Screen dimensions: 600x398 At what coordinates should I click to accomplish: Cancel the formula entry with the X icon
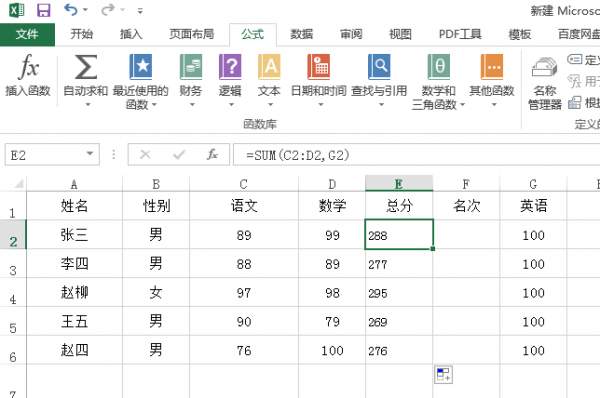coord(145,155)
